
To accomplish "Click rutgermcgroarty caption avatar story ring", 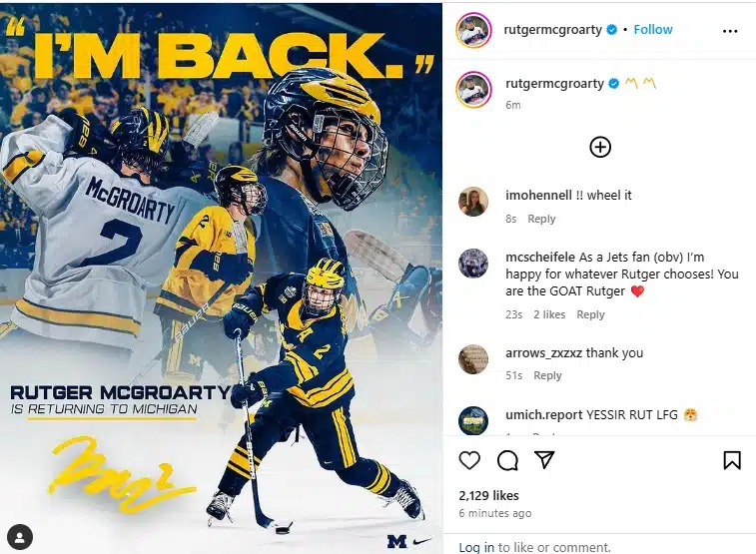I will tap(474, 90).
